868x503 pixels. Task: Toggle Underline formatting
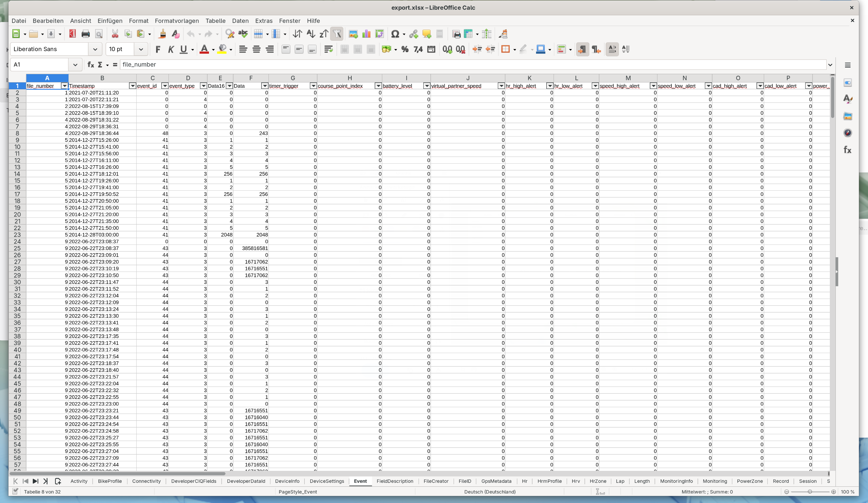click(183, 49)
